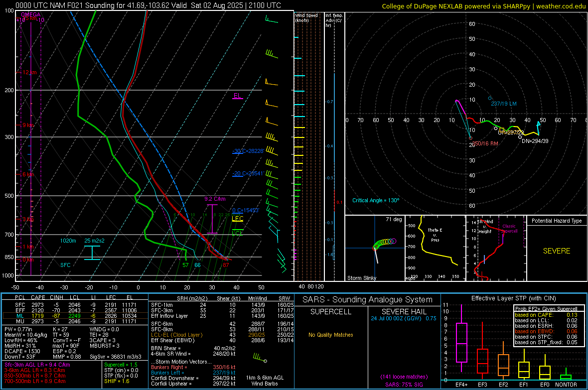The height and width of the screenshot is (390, 588).
Task: Click the green 57 surface dewpoint value
Action: coord(186,265)
